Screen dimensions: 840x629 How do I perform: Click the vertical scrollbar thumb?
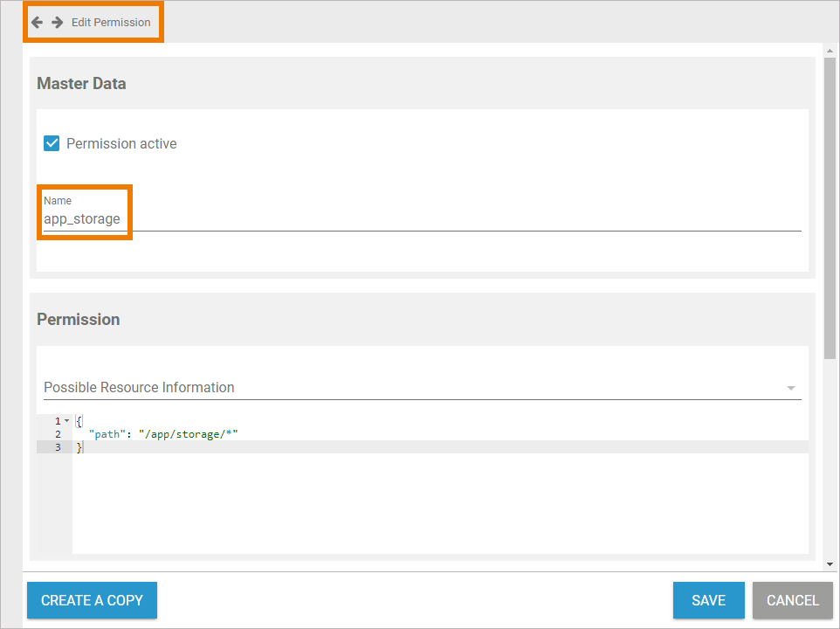[x=830, y=208]
